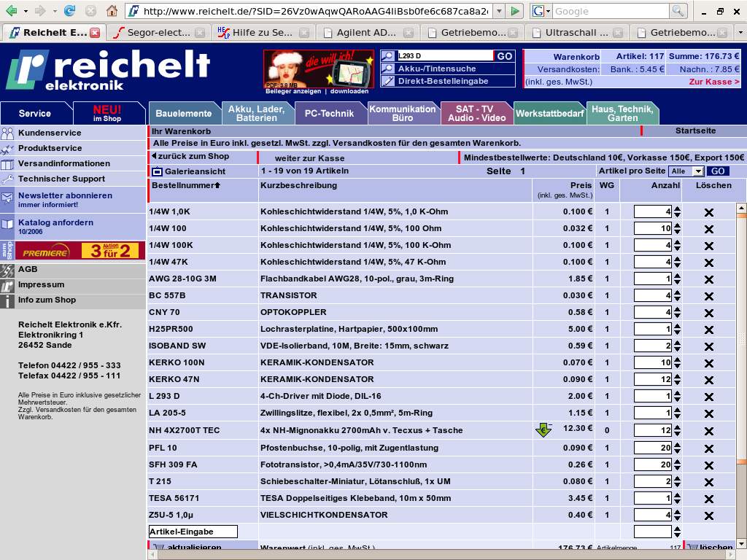The height and width of the screenshot is (560, 747).
Task: Click GO next to article search
Action: click(505, 56)
